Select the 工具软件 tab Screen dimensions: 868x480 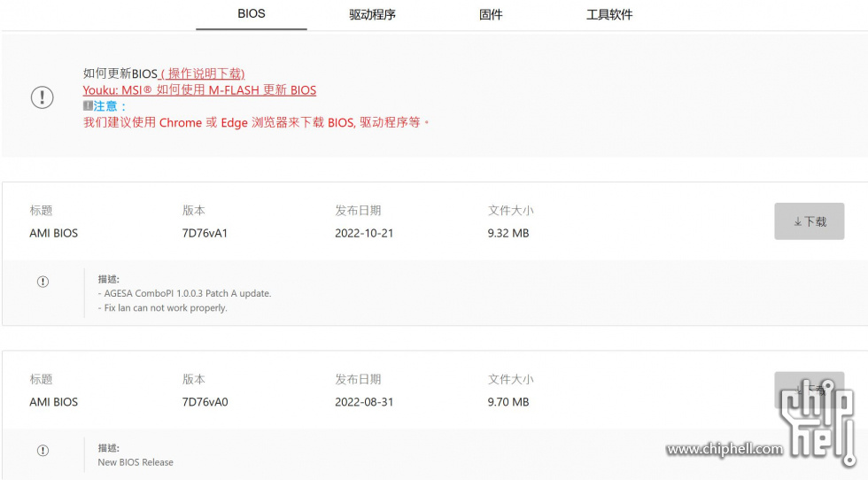point(609,14)
